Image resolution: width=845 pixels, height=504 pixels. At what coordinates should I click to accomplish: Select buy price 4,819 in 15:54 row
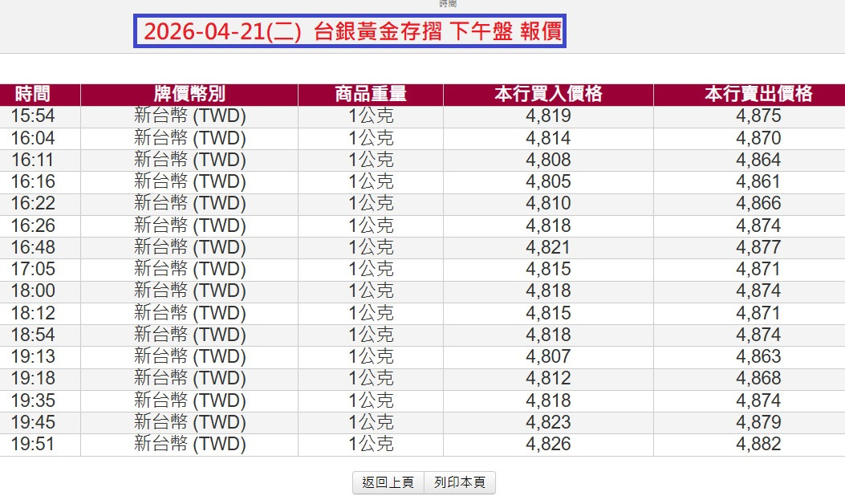(549, 116)
